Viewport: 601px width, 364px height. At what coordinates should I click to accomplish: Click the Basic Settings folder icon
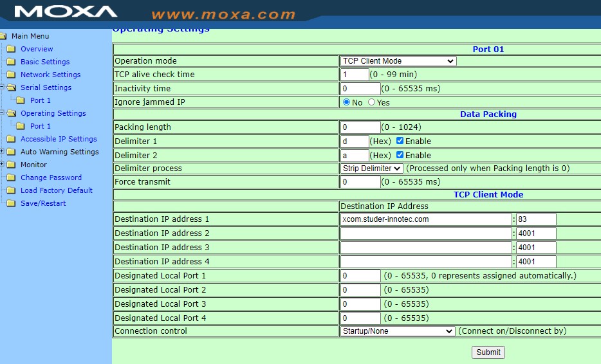10,62
